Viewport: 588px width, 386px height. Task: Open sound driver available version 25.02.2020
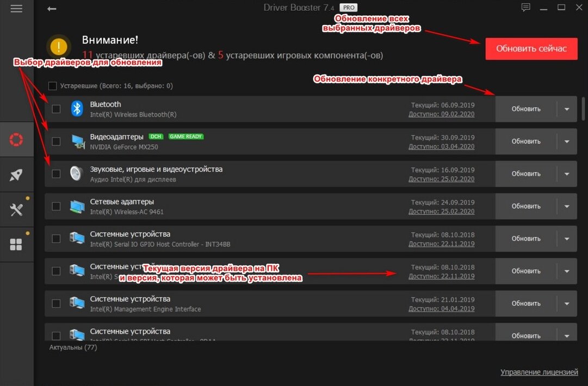click(441, 179)
